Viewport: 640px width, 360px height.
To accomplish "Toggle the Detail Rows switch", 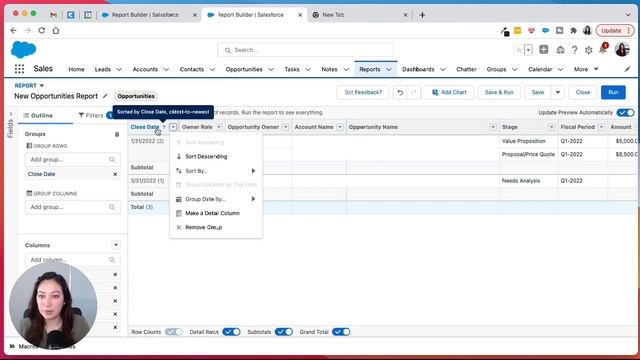I will (231, 332).
